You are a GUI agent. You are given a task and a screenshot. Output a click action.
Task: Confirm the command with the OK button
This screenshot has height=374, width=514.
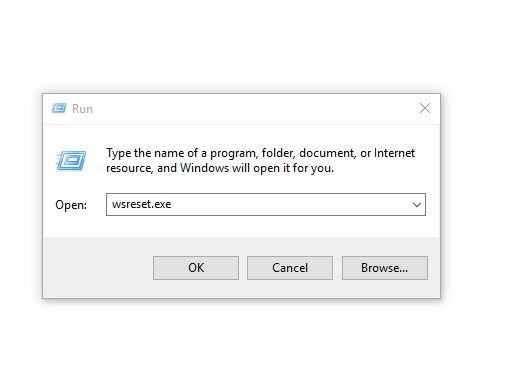196,268
